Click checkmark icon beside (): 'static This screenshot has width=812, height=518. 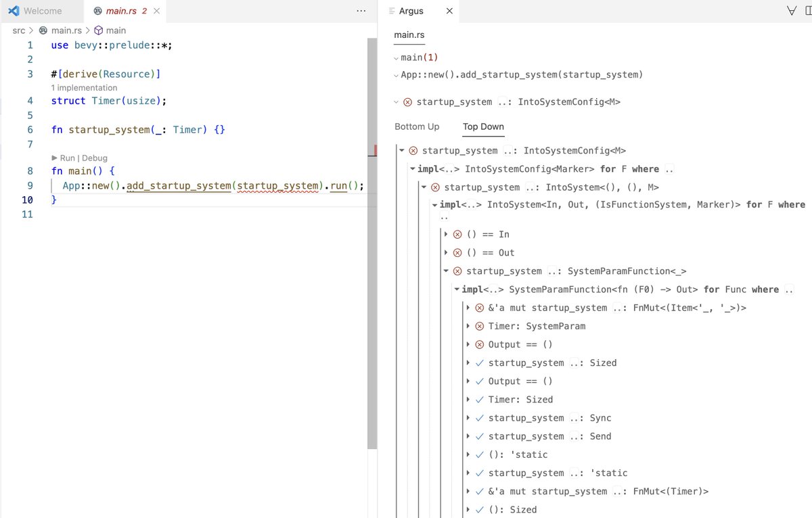pyautogui.click(x=480, y=454)
